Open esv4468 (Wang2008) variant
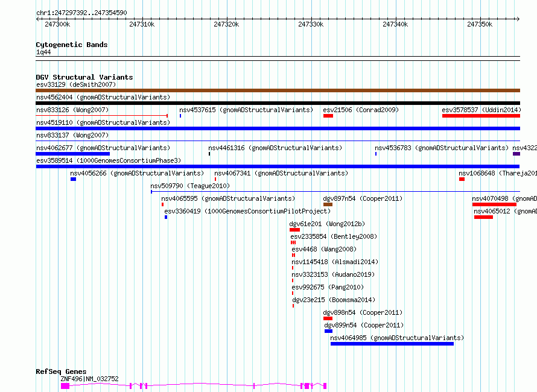This screenshot has height=392, width=537. tap(324, 249)
